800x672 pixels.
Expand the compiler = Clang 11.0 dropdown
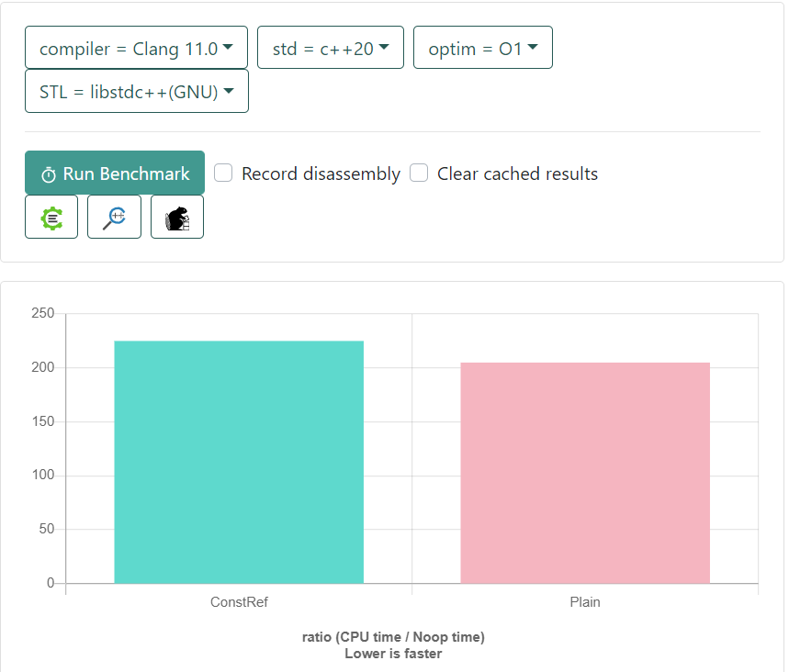[x=136, y=48]
